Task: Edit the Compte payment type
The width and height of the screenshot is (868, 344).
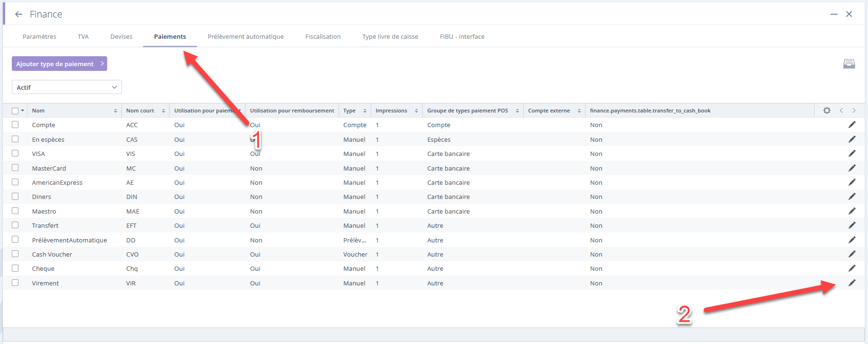Action: coord(852,125)
